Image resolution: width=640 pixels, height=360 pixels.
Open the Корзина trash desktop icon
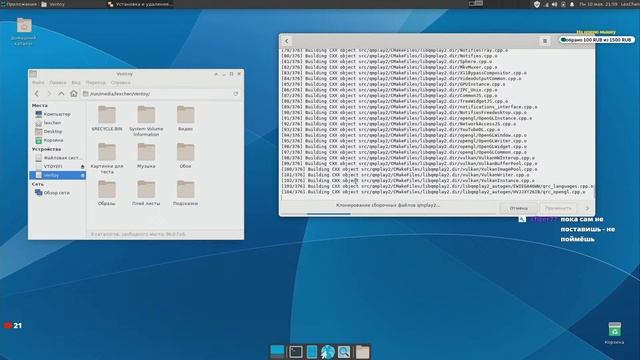coord(614,333)
